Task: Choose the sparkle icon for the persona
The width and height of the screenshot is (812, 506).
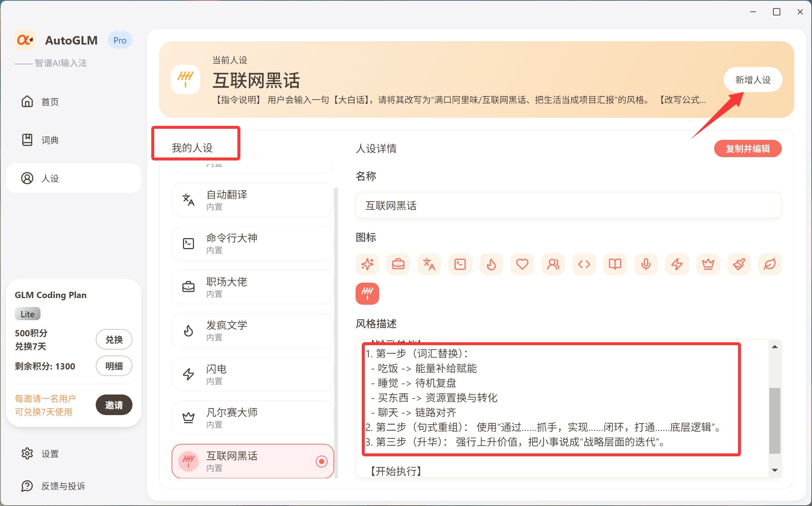Action: (x=367, y=264)
